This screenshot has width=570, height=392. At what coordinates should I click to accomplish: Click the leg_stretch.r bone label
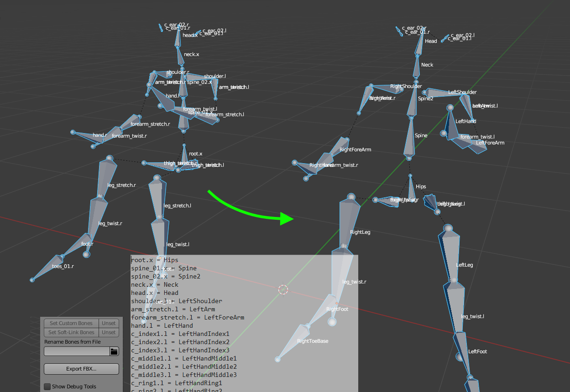[122, 185]
